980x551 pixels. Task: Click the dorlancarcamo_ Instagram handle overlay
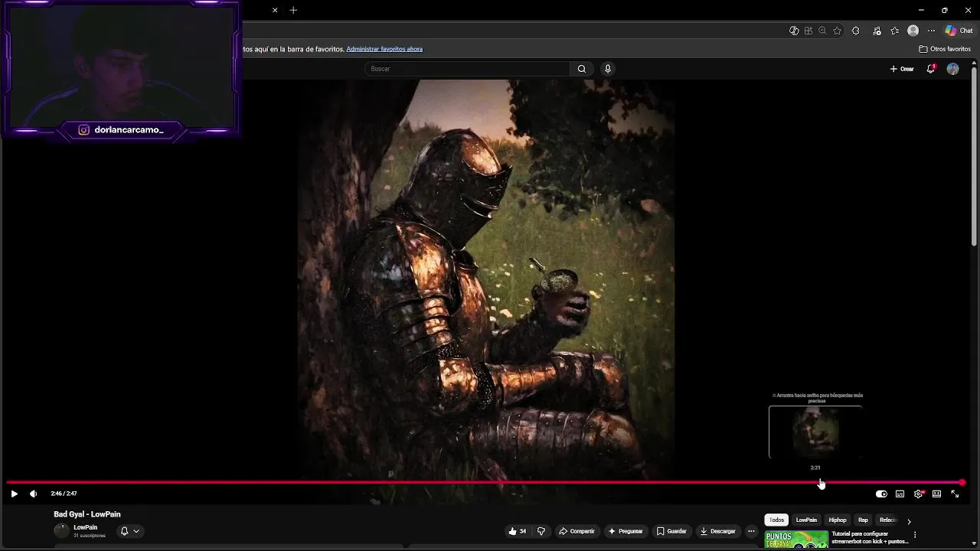tap(129, 130)
